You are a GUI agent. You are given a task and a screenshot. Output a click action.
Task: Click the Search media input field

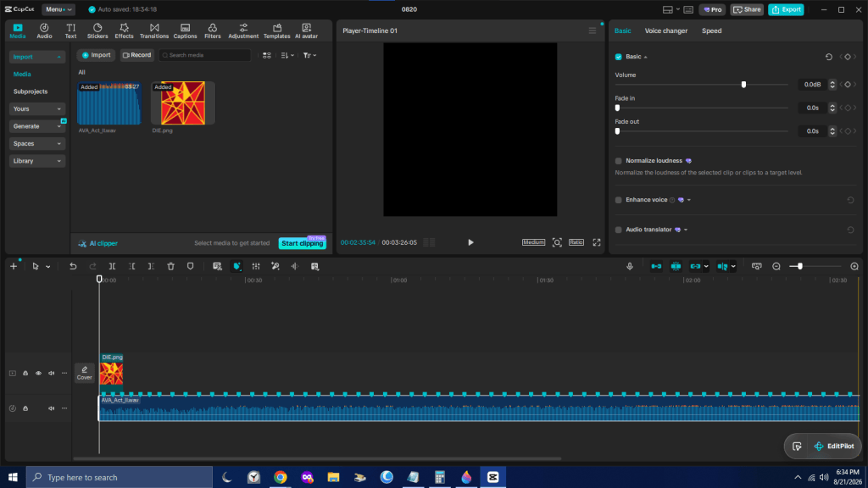[205, 55]
